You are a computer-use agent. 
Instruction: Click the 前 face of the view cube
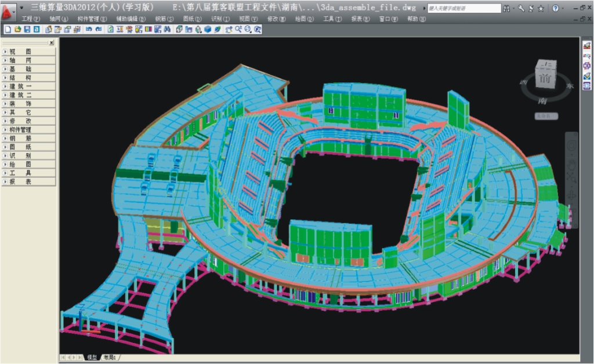545,79
